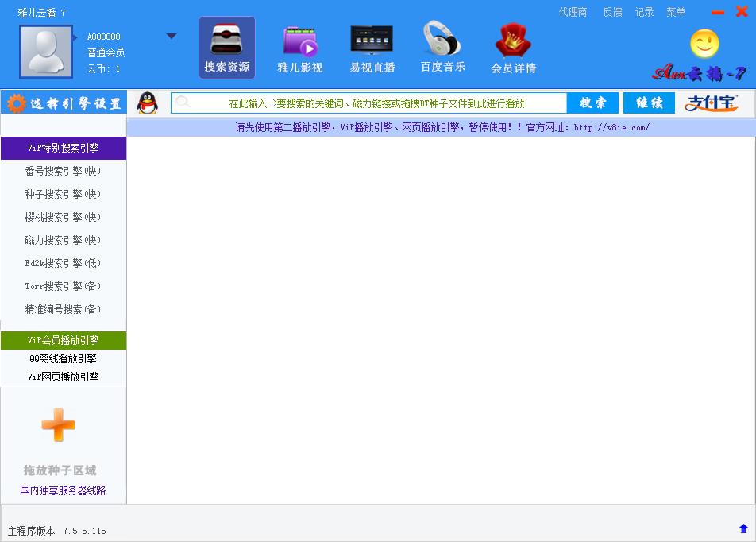This screenshot has width=756, height=542.
Task: Open 选择引擎设置 engine settings
Action: [x=64, y=103]
